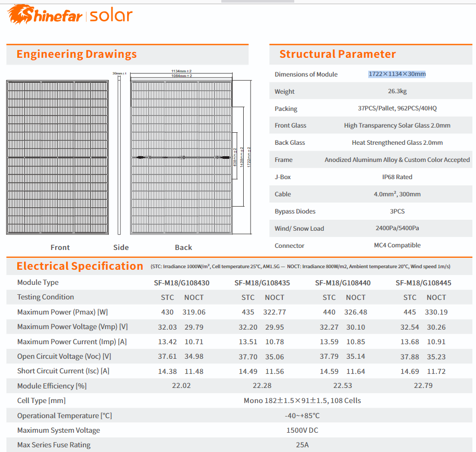Click the 326.48 NOCT maximum power value
Screen dimensions: 476x452
[x=356, y=312]
